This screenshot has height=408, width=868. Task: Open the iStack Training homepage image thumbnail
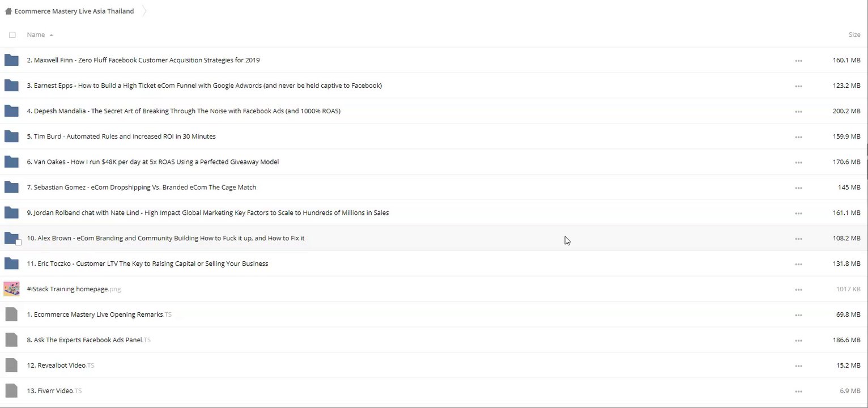(x=11, y=289)
